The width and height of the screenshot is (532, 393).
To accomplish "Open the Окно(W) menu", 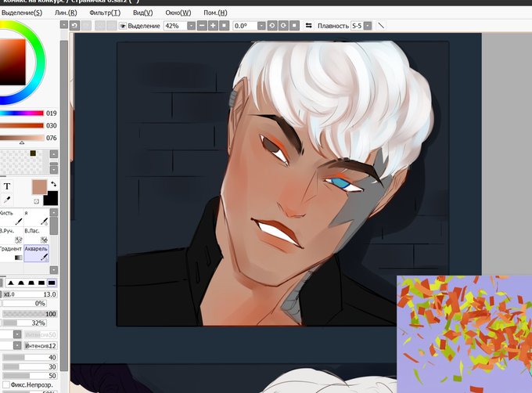I will 178,13.
